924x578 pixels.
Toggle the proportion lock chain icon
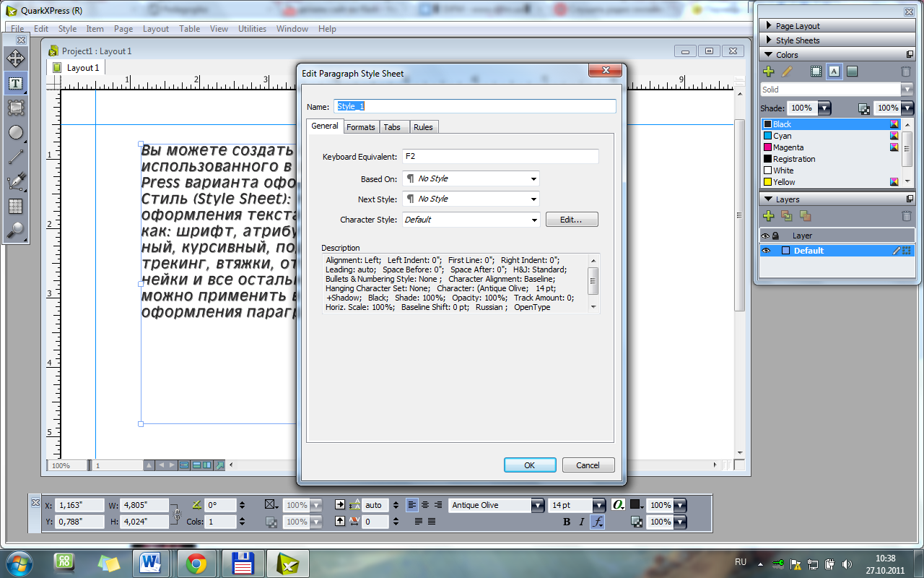pyautogui.click(x=175, y=514)
